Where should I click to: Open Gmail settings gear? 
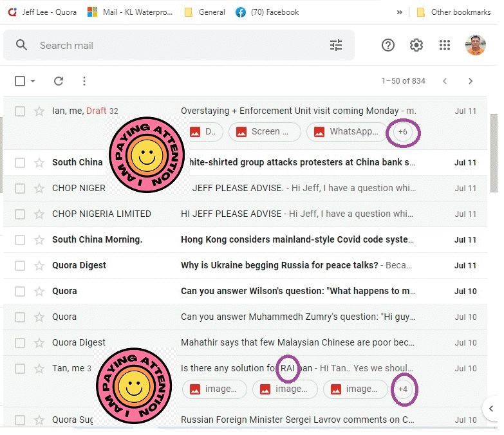click(x=416, y=45)
